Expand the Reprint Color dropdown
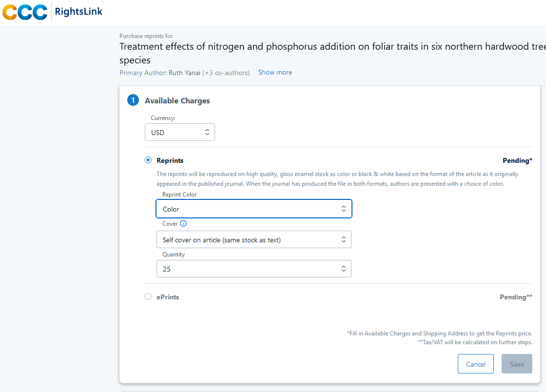The height and width of the screenshot is (392, 546). click(253, 209)
